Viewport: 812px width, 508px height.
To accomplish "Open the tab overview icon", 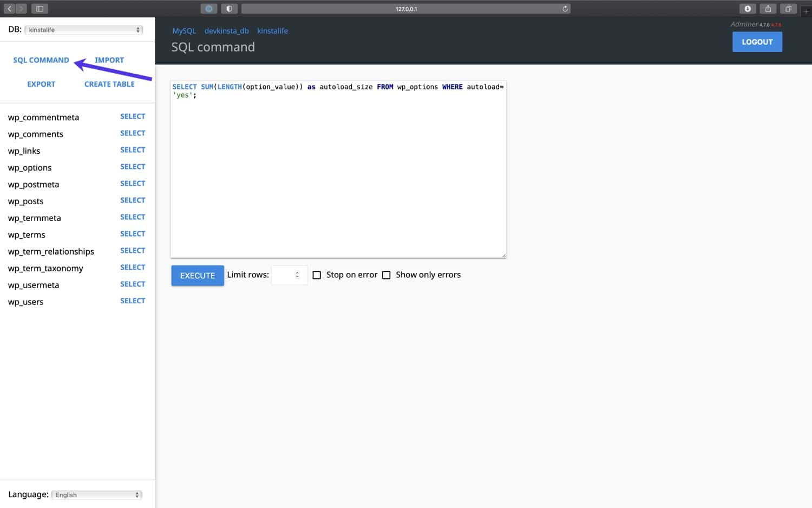I will tap(788, 8).
